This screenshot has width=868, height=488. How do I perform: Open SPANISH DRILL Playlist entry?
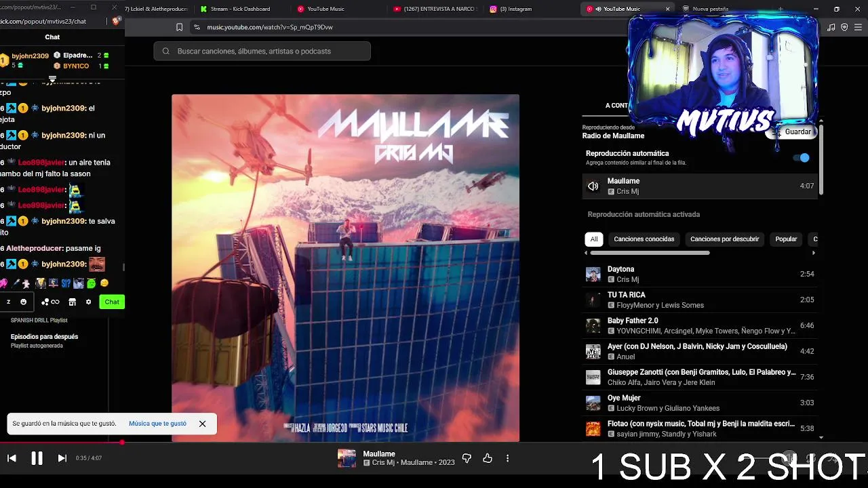(39, 320)
